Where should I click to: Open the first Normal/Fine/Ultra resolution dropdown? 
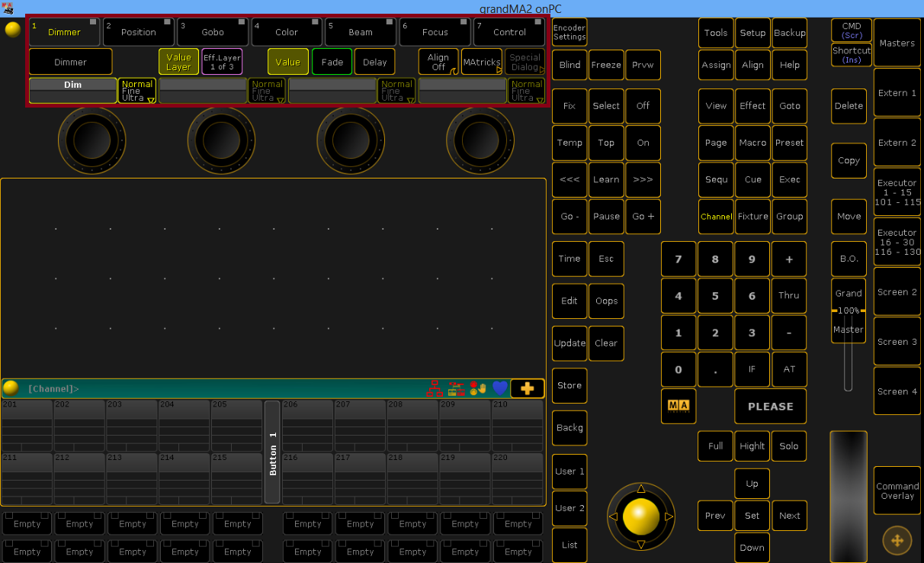click(x=137, y=90)
